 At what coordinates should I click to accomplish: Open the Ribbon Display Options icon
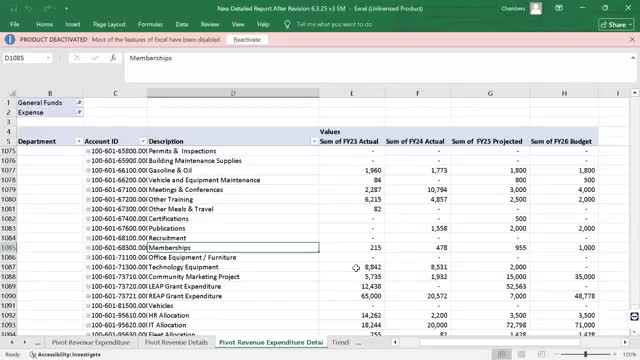pyautogui.click(x=559, y=8)
